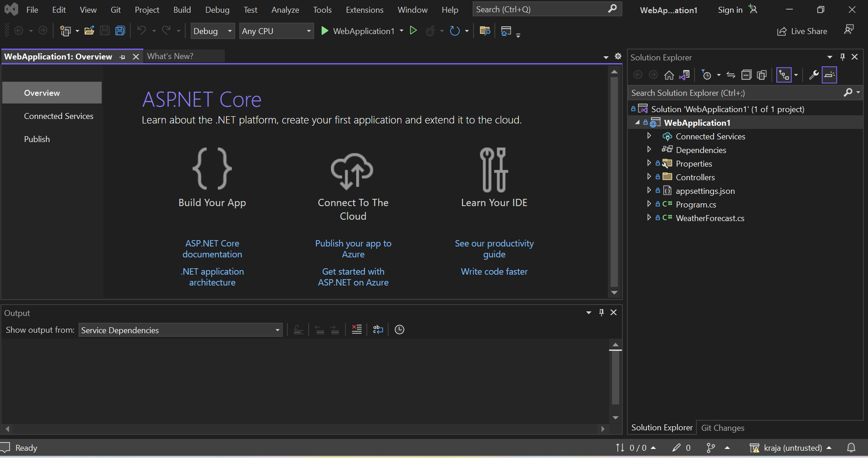Screen dimensions: 868x458
Task: Select WeatherForecast.cs in Solution Explorer
Action: click(710, 218)
